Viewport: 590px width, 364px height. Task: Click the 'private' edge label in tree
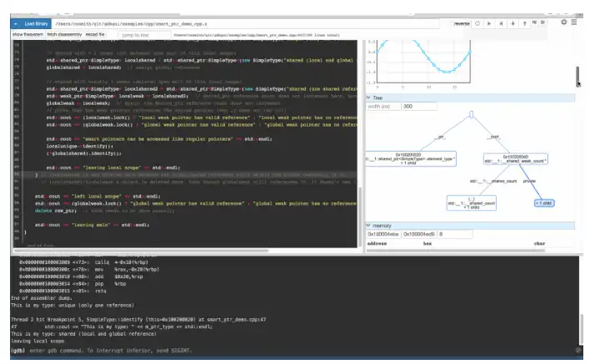(529, 182)
